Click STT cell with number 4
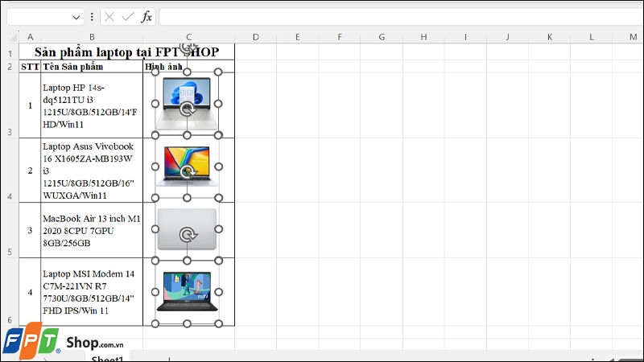644x362 pixels. click(30, 292)
